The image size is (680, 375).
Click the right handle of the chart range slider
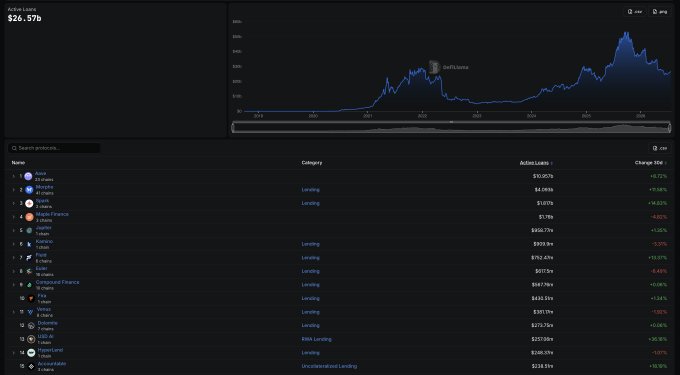(670, 127)
